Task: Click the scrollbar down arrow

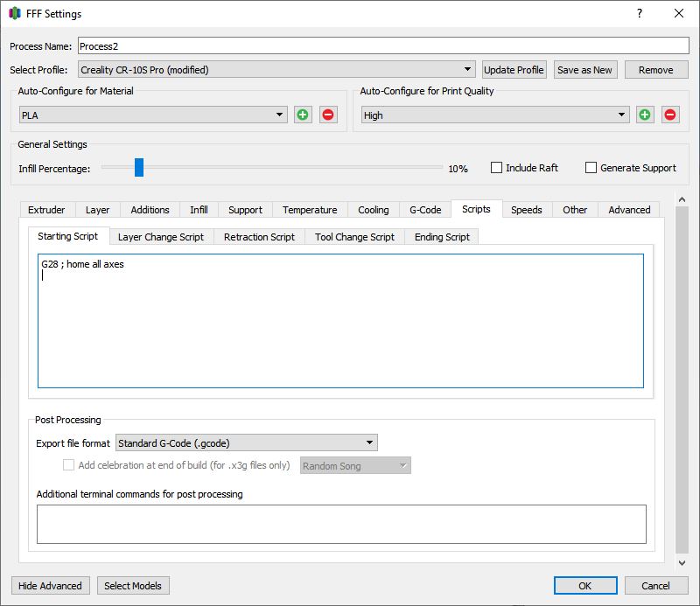Action: click(x=682, y=563)
